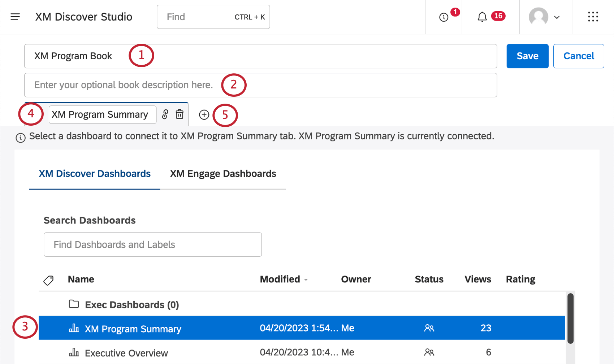The height and width of the screenshot is (364, 614).
Task: Open the nine-dot app switcher grid
Action: (x=593, y=17)
